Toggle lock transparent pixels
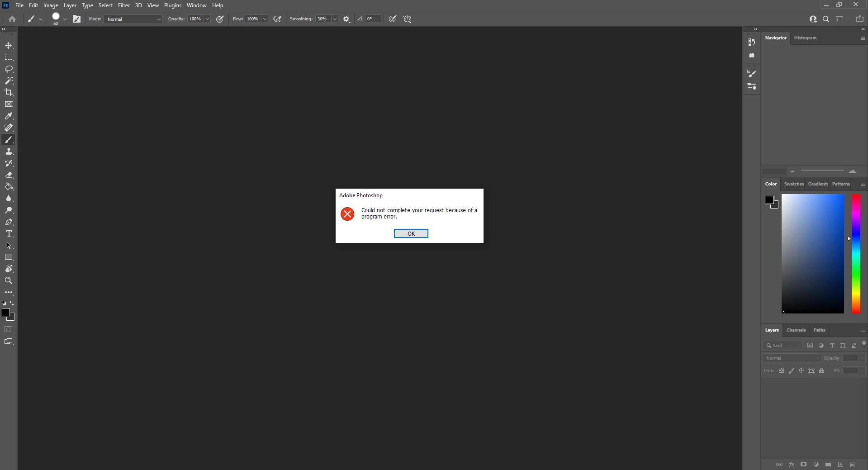 coord(781,370)
